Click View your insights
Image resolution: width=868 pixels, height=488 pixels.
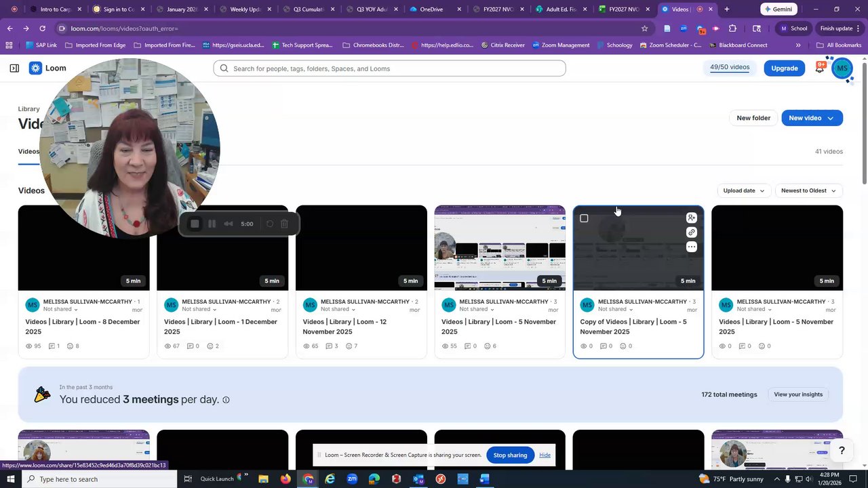798,394
